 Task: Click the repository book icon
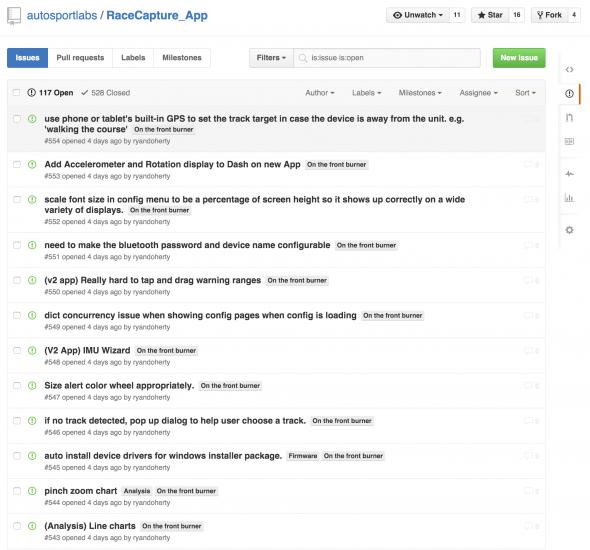(14, 16)
